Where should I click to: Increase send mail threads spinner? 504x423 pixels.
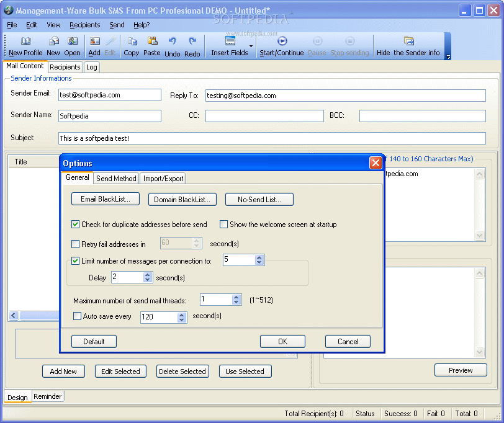236,297
